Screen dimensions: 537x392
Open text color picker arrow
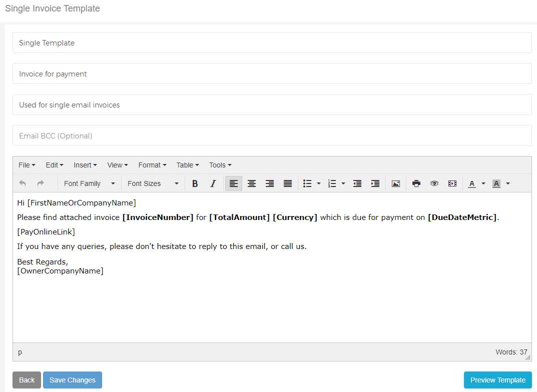(x=483, y=183)
